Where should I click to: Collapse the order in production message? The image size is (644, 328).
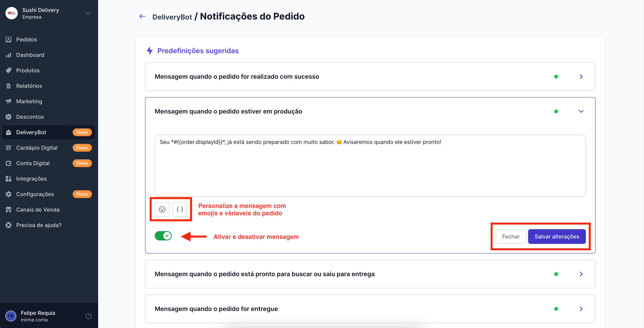coord(581,111)
